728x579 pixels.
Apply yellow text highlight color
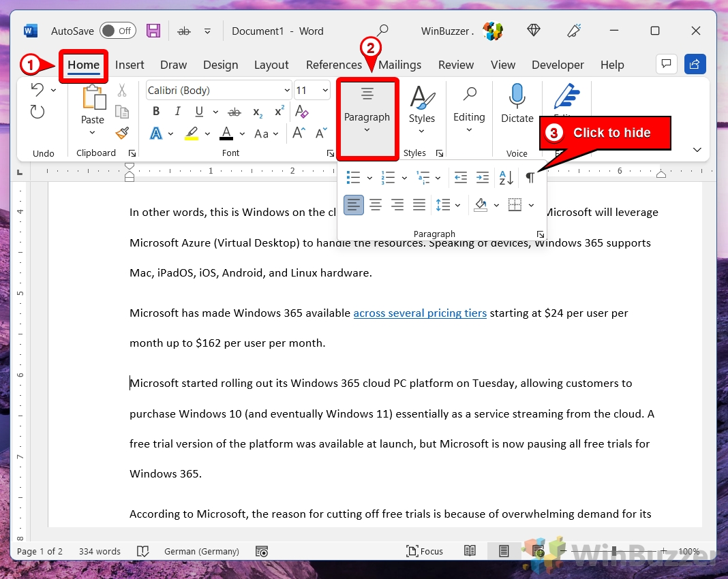192,134
